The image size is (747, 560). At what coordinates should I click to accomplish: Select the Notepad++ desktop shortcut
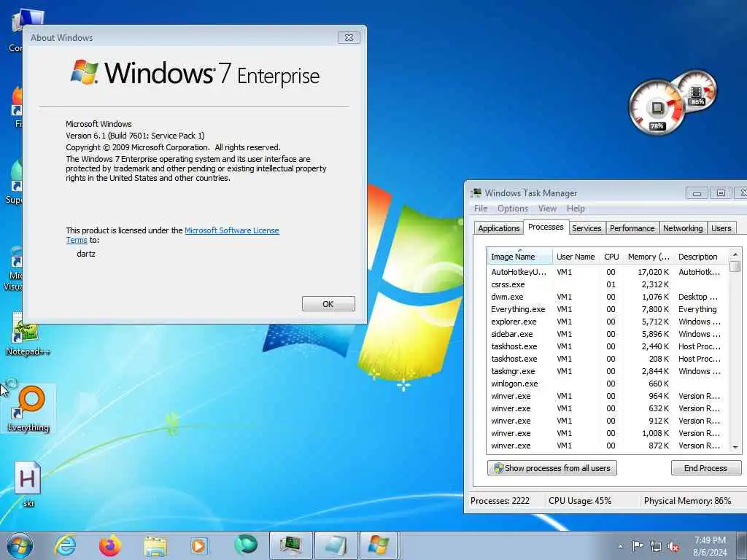coord(28,334)
